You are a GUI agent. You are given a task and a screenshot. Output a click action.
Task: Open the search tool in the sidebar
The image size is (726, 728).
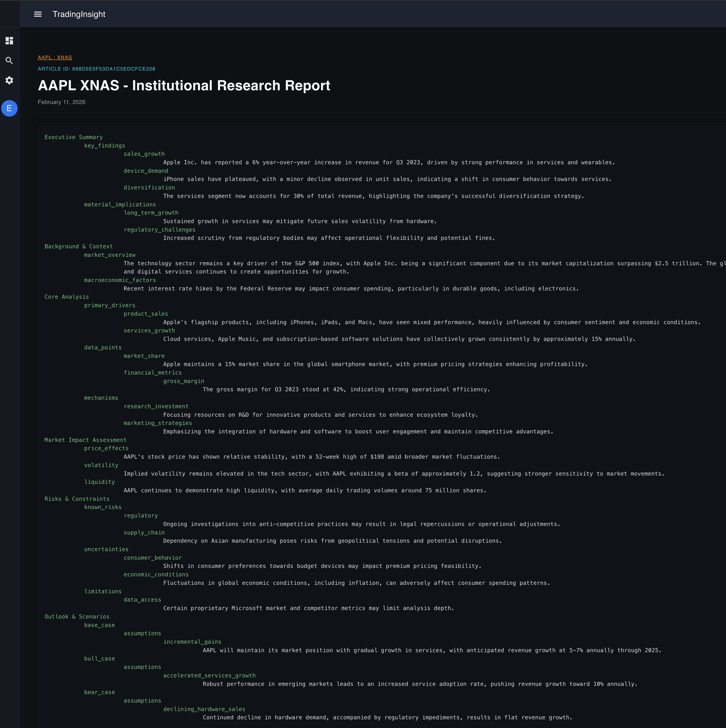pos(9,61)
